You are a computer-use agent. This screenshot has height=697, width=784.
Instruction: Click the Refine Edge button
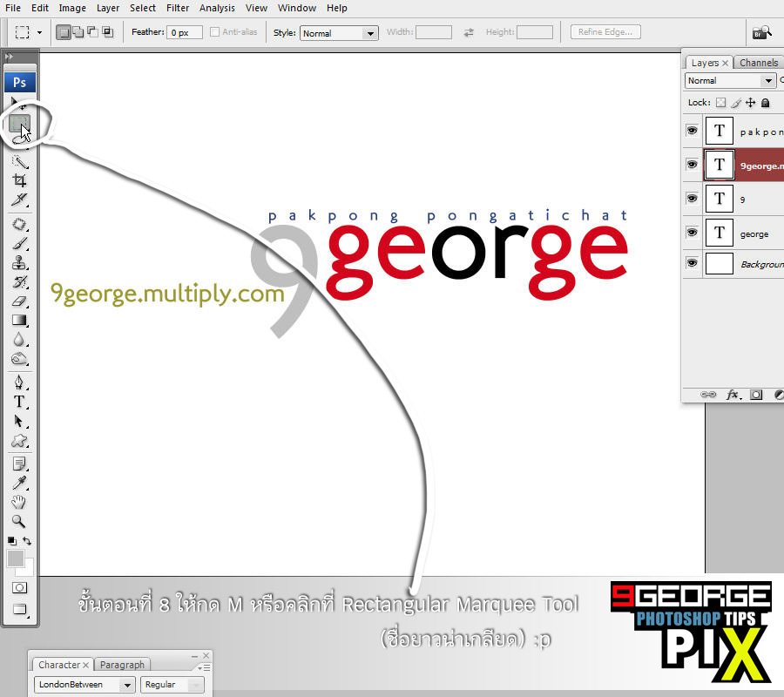coord(605,32)
